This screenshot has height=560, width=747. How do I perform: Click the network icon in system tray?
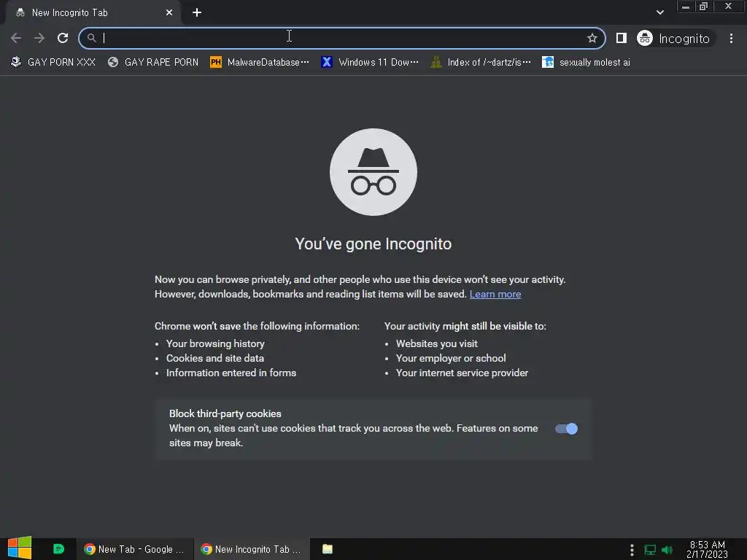650,550
